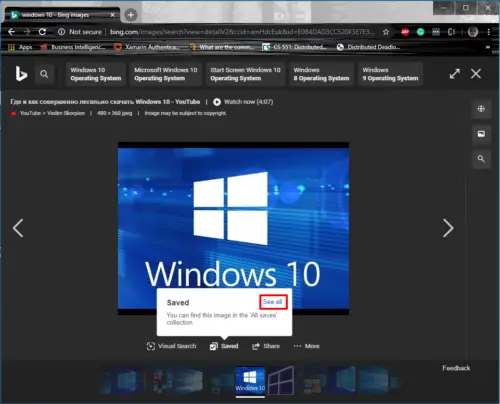
Task: Open YouTube Vadim Skorpion source link
Action: tap(52, 113)
